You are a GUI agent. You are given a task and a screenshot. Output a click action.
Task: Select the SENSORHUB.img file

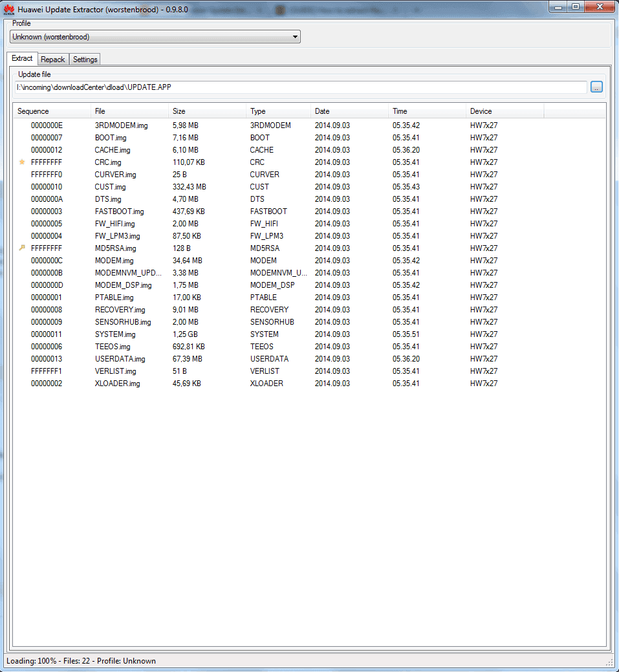[123, 322]
